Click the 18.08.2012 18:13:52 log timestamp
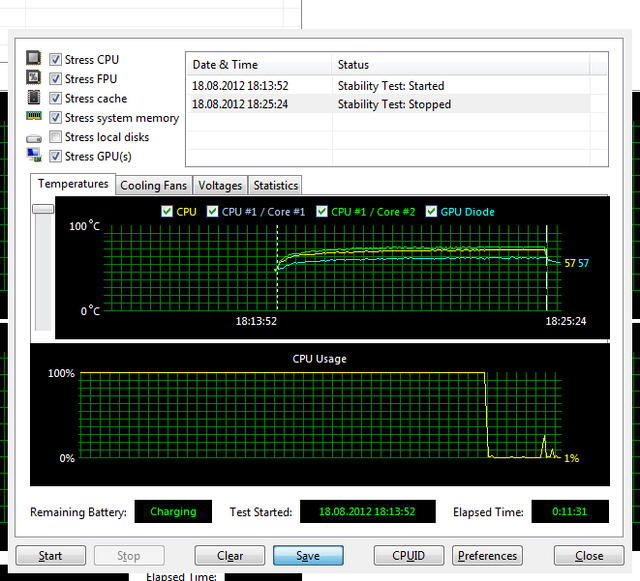This screenshot has width=640, height=581. (240, 86)
